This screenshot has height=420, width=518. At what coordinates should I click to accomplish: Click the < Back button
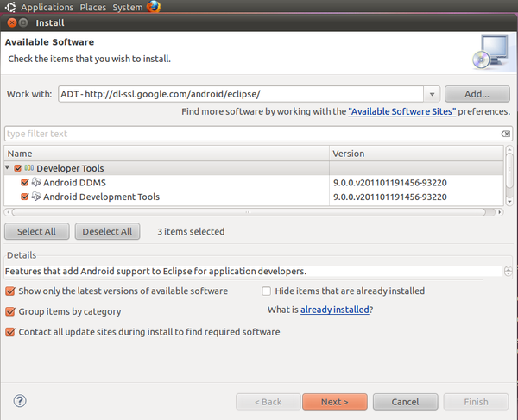click(268, 402)
